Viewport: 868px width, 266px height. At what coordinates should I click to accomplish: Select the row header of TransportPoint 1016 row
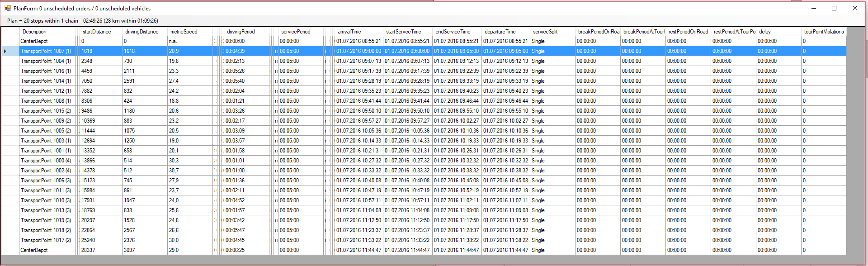[9, 71]
